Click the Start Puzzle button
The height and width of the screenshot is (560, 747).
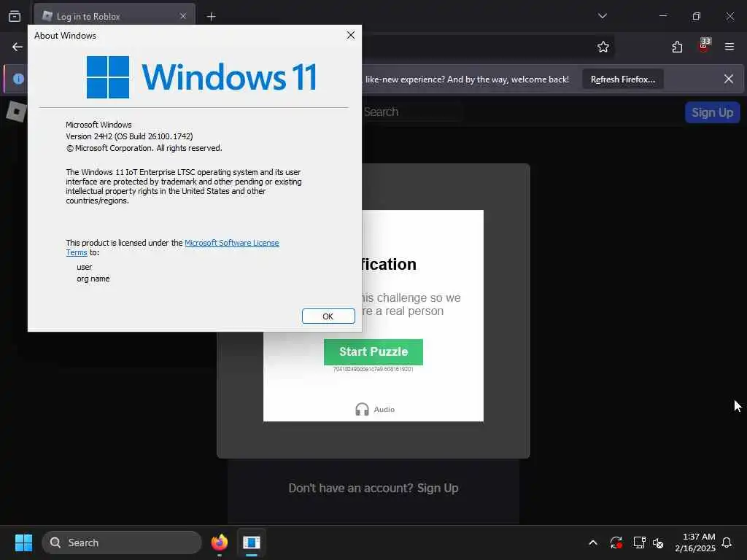coord(373,351)
